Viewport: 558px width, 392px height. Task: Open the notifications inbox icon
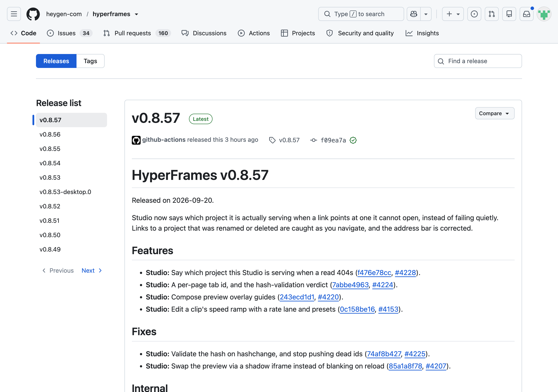(527, 14)
